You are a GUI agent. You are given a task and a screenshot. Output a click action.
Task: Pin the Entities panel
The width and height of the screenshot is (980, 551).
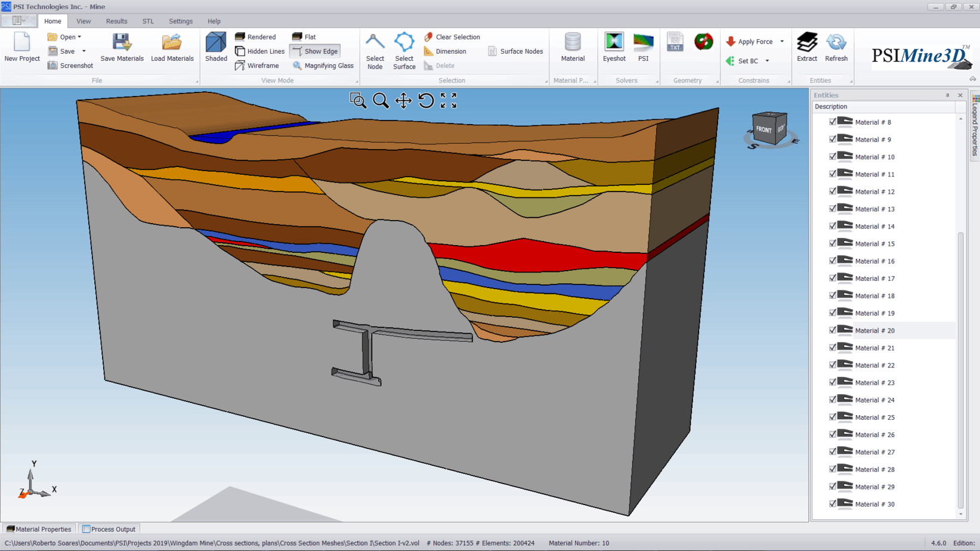947,95
